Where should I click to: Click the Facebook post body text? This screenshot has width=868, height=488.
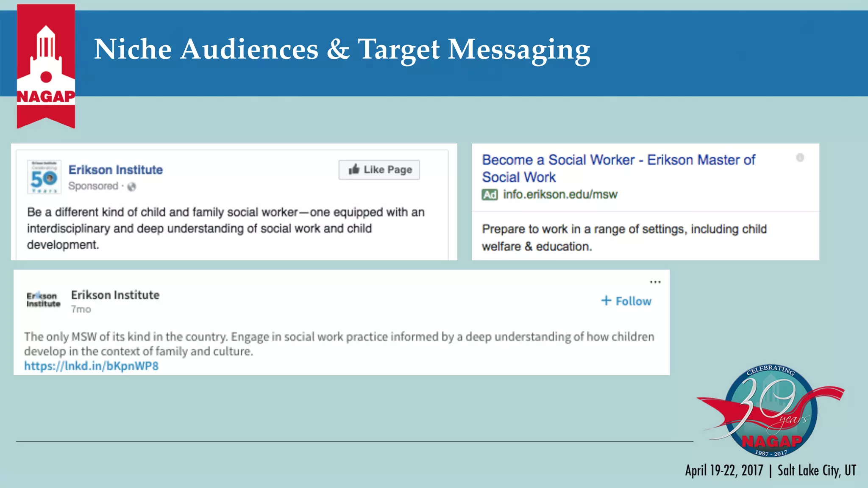(x=226, y=228)
